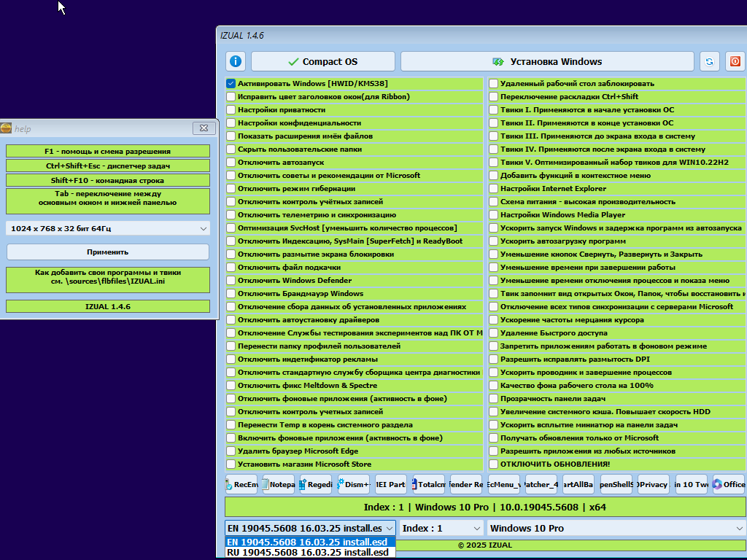Check Показать расширения имён файлов
The width and height of the screenshot is (747, 560).
coord(231,136)
